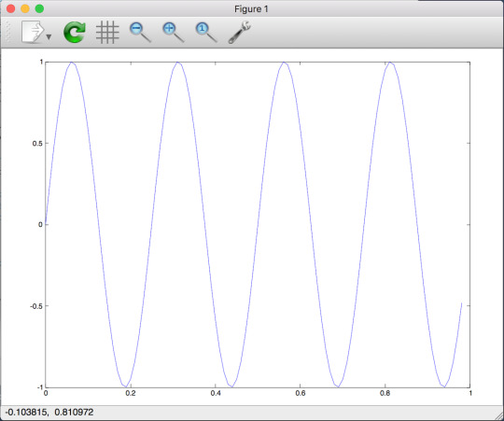Viewport: 504px width, 421px height.
Task: Click the green redraw/refresh icon
Action: point(75,32)
